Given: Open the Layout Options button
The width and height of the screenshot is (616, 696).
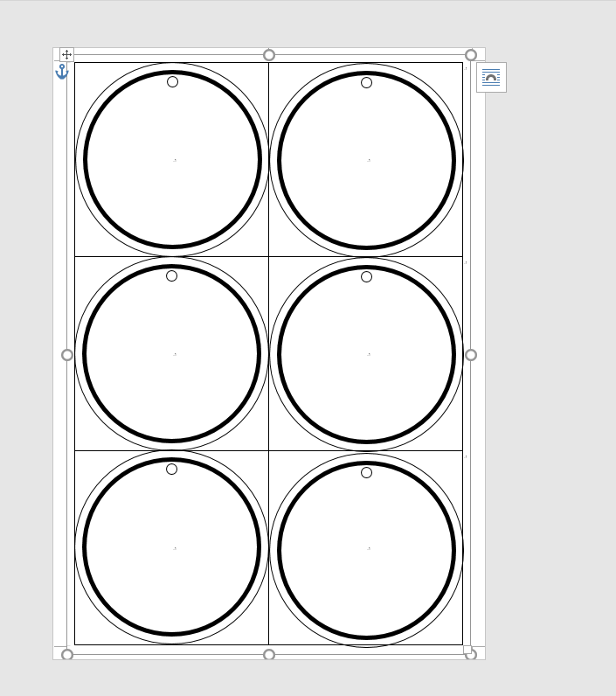Looking at the screenshot, I should (x=491, y=77).
